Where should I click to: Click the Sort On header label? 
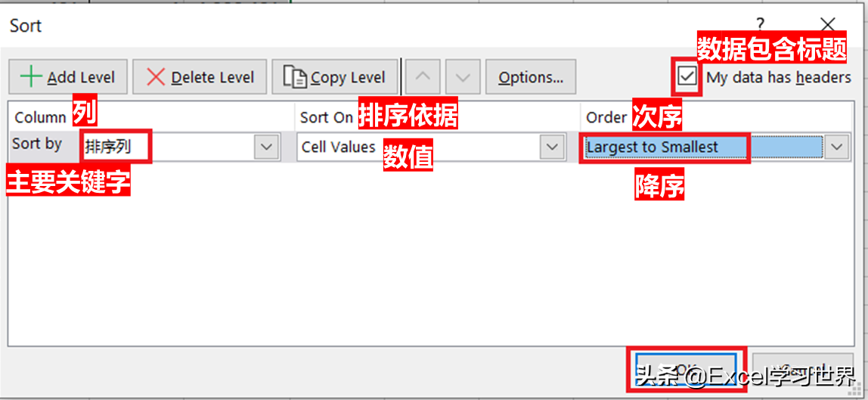327,118
